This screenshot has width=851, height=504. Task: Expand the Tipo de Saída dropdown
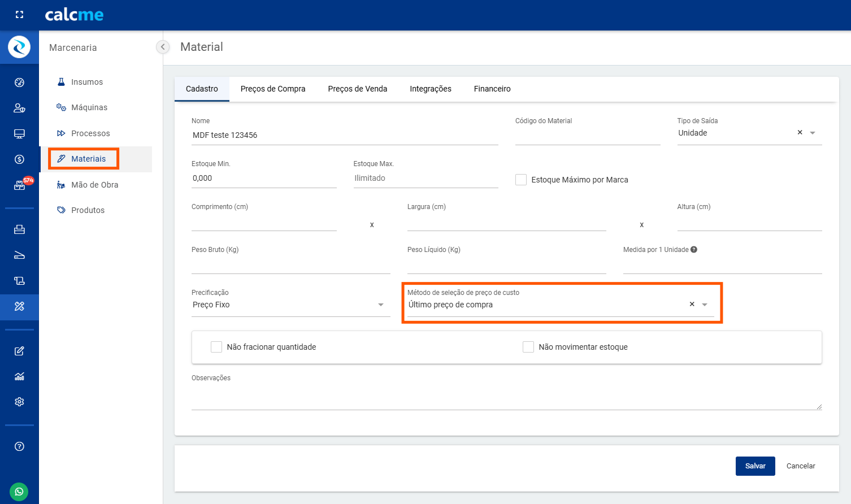(x=813, y=133)
